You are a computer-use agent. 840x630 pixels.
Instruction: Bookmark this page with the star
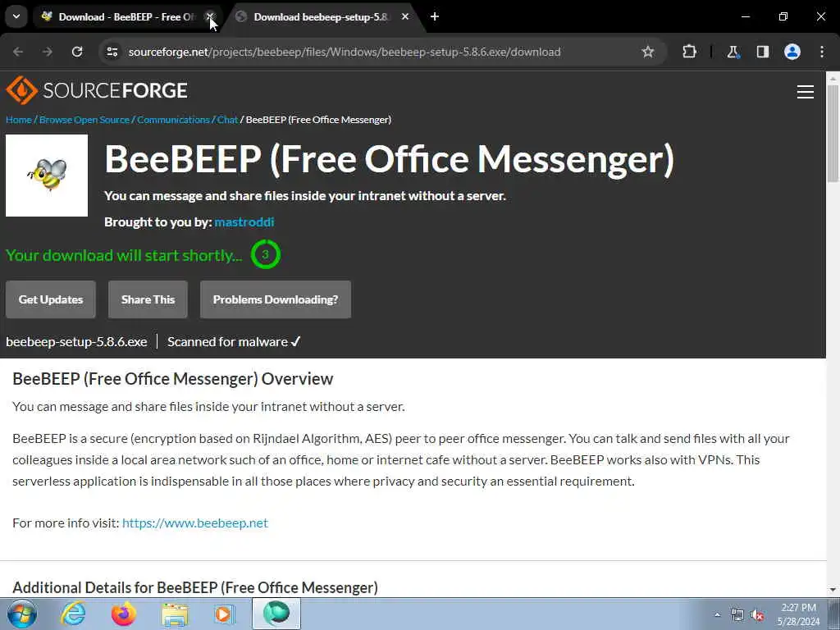[x=648, y=52]
